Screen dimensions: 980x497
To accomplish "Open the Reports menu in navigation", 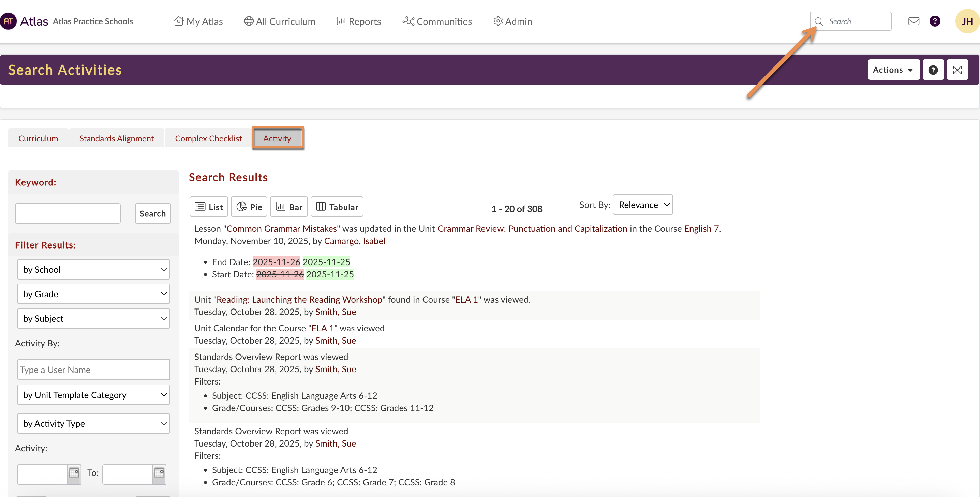I will click(x=359, y=22).
